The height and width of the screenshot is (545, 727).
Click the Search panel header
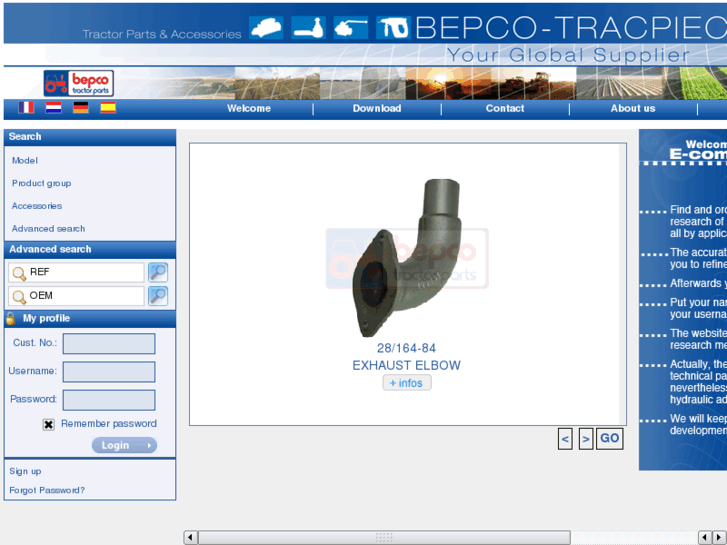tap(90, 137)
